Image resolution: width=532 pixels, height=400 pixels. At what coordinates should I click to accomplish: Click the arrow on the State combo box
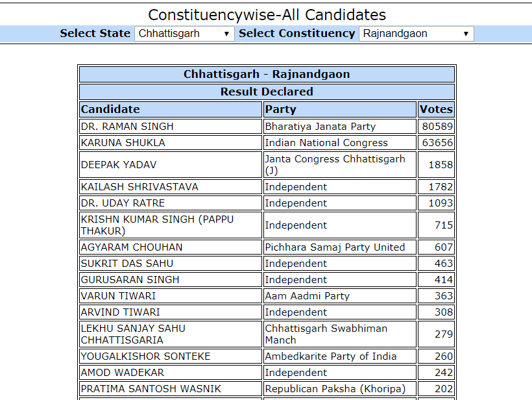pos(226,34)
